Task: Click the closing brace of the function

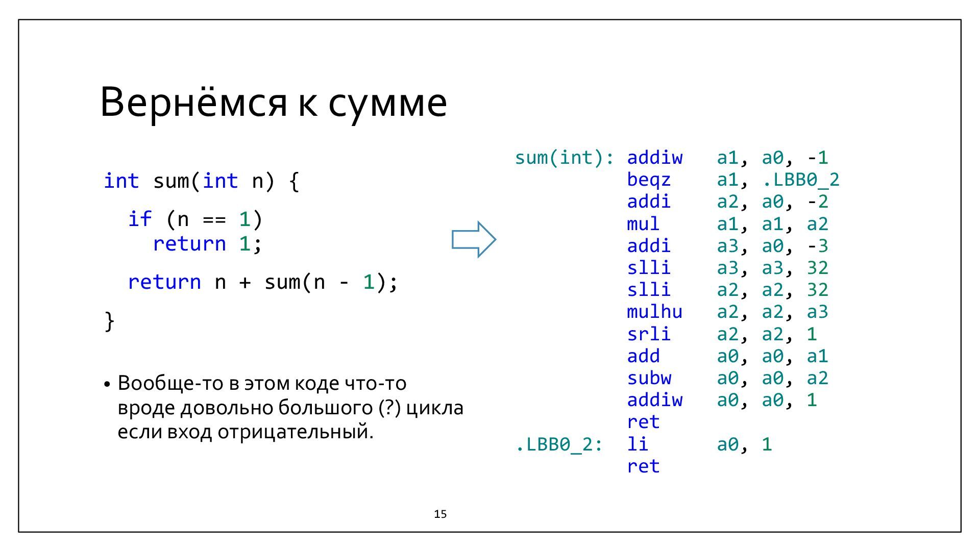Action: 109,321
